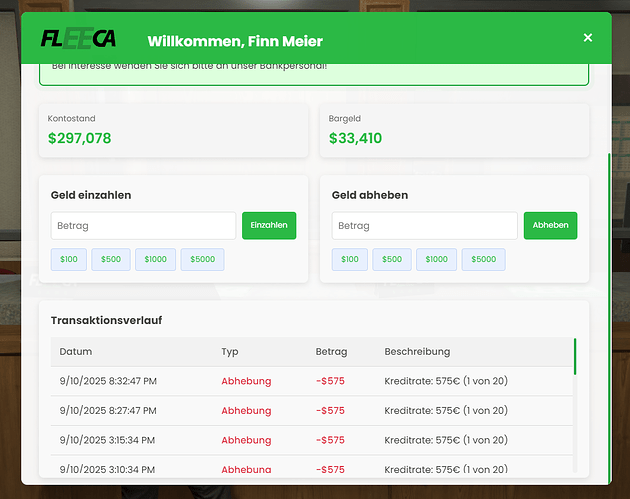Click -$575 in the 3:15:34 PM row
This screenshot has width=630, height=499.
(330, 440)
